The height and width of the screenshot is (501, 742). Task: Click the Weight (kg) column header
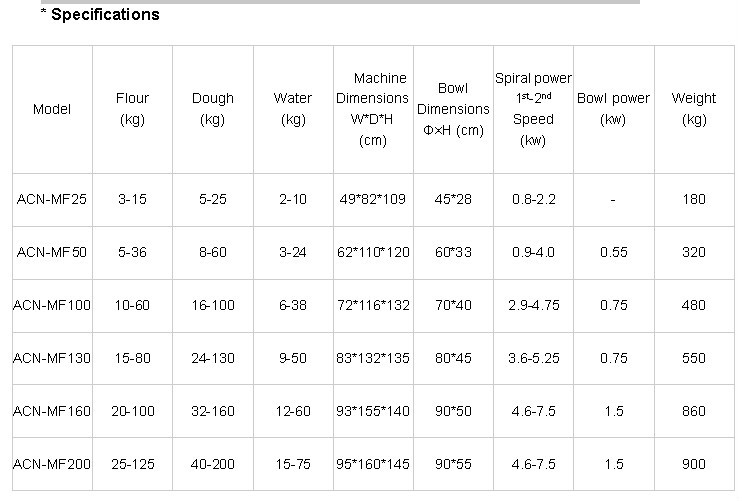click(693, 109)
